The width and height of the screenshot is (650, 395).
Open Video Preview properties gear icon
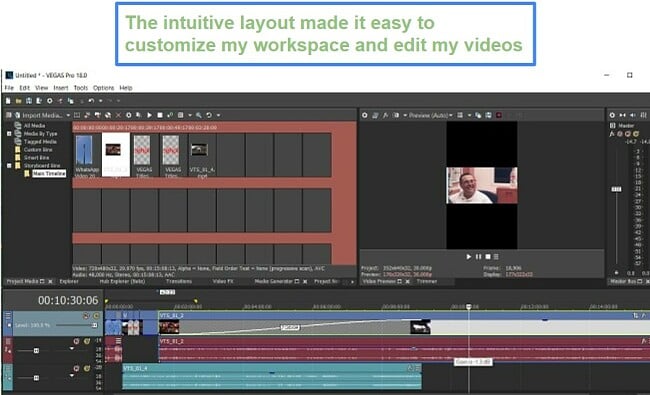tap(364, 115)
